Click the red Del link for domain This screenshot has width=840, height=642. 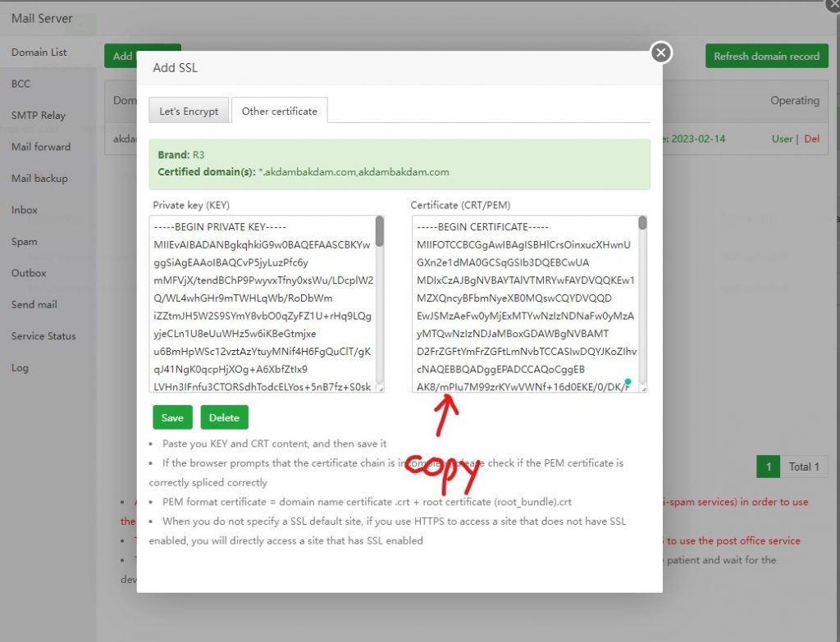pyautogui.click(x=811, y=139)
